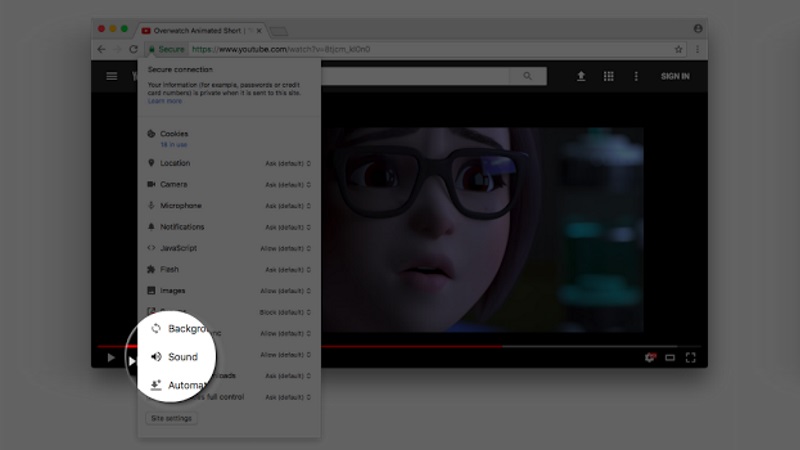Click the YouTube search magnifier button
Image resolution: width=800 pixels, height=450 pixels.
[528, 76]
